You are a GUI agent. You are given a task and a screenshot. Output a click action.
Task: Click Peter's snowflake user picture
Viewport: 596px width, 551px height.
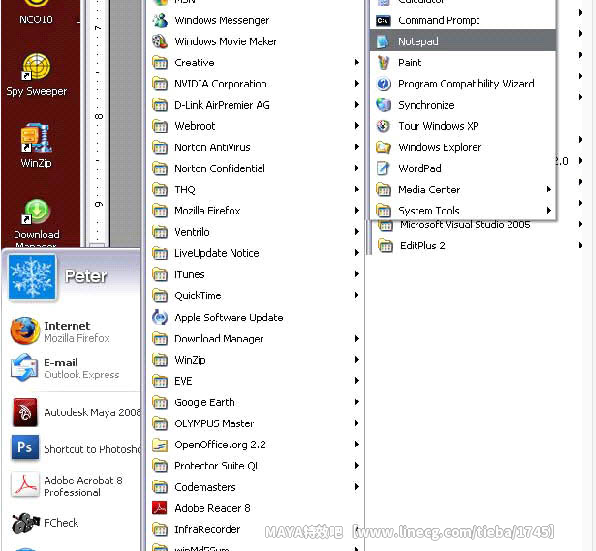[x=32, y=277]
